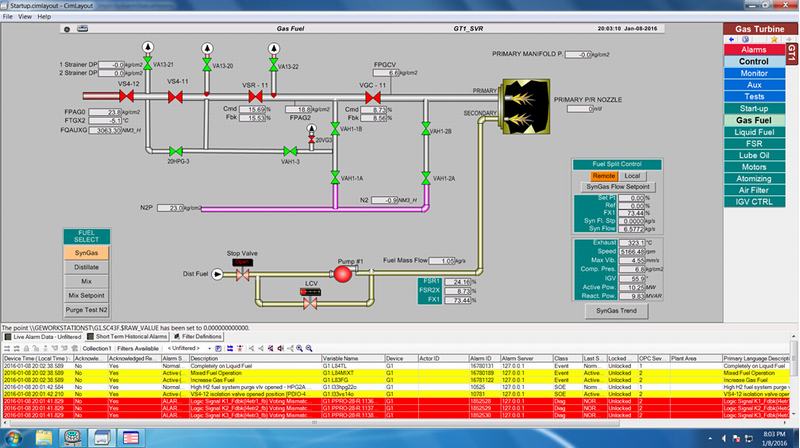Viewport: 800px width, 448px height.
Task: Switch to Short Term Historical Alarms tab
Action: click(127, 337)
